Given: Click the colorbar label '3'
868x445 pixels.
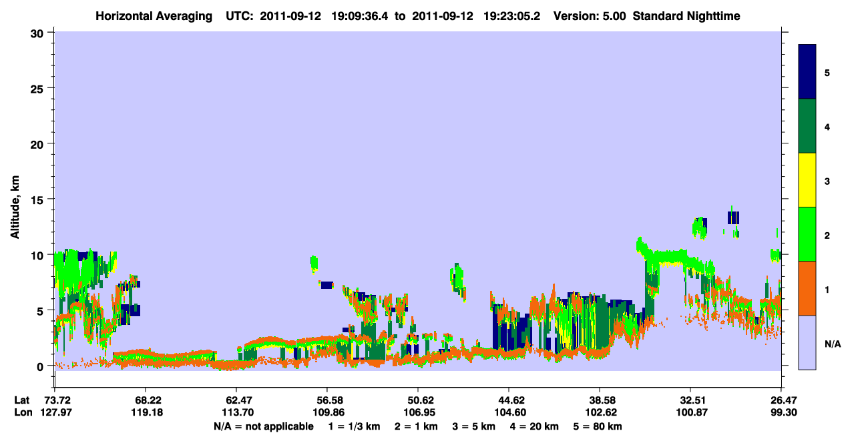Looking at the screenshot, I should (828, 181).
